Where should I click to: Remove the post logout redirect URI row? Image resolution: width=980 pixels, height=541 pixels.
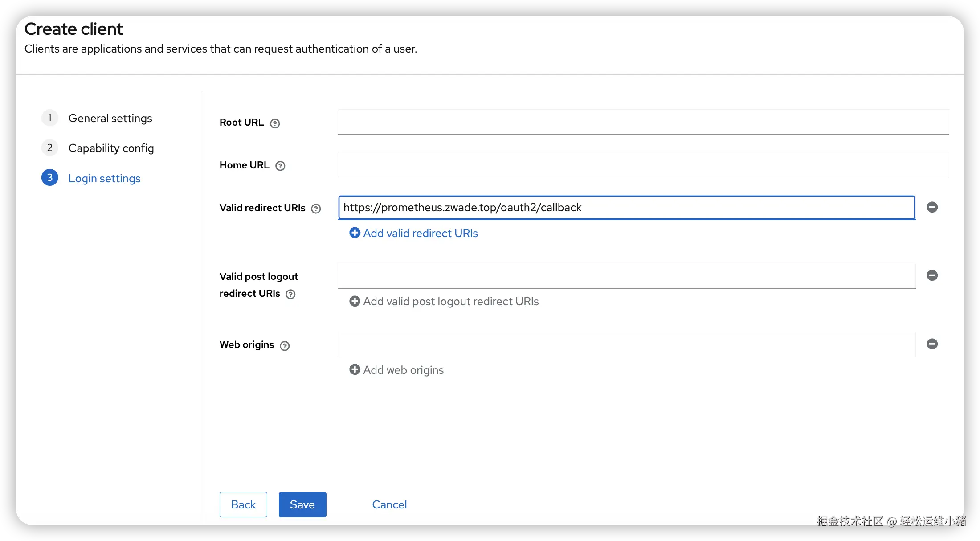[x=932, y=275]
